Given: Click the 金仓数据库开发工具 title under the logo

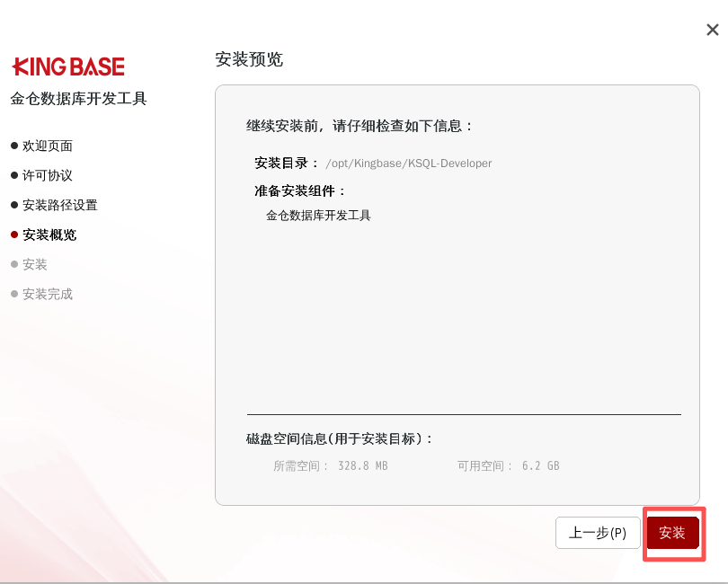Looking at the screenshot, I should coord(78,99).
